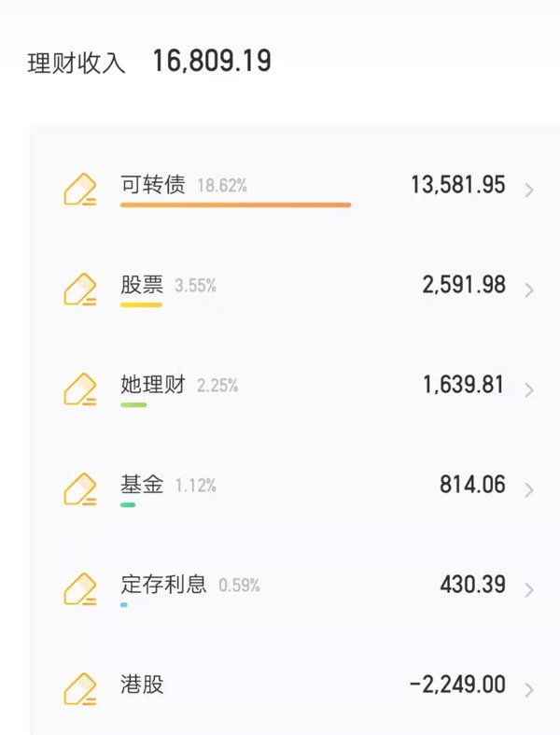Image resolution: width=560 pixels, height=735 pixels.
Task: Click the orange 可转债 progress bar
Action: point(236,205)
